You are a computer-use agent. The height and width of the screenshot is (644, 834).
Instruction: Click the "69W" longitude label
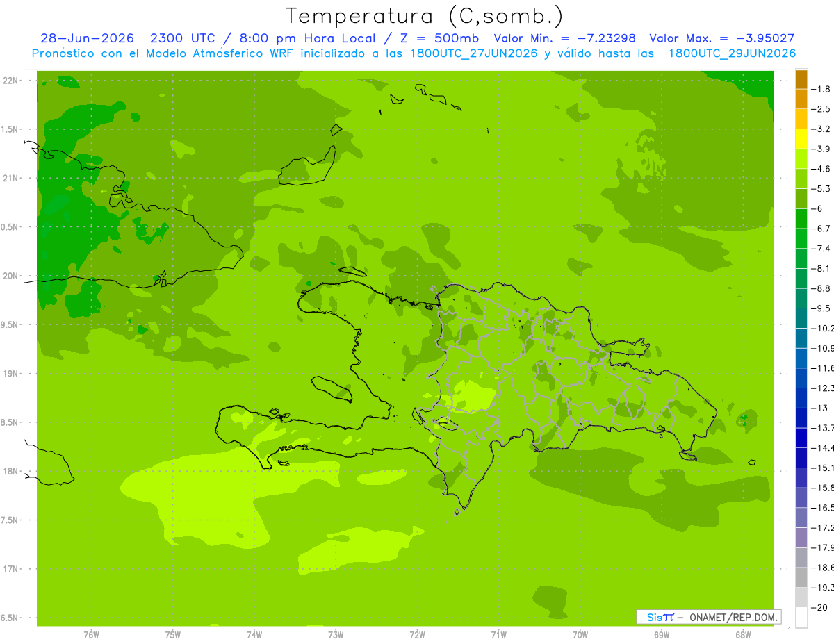(x=662, y=635)
